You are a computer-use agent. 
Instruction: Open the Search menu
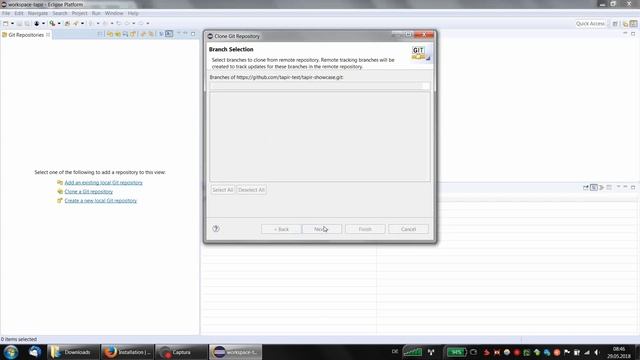coord(60,13)
